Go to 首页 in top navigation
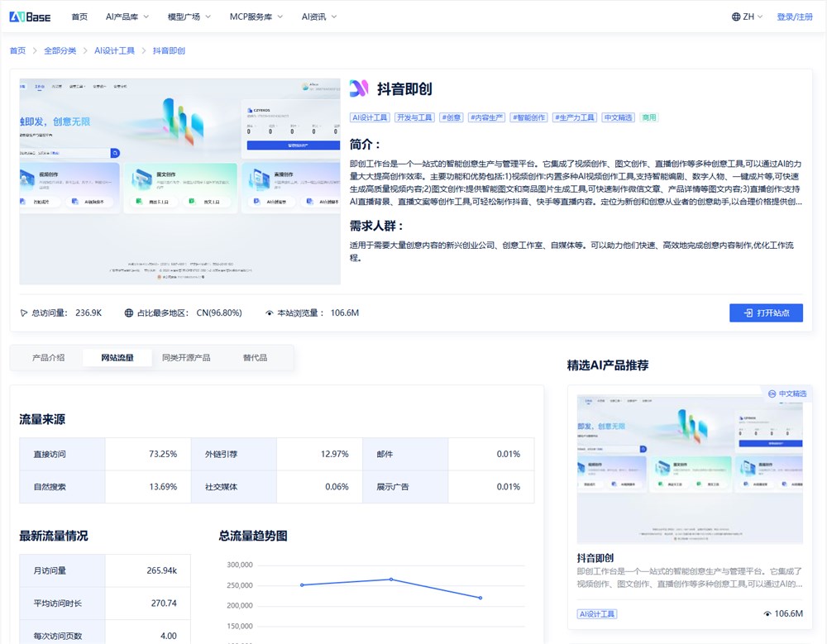Screen dimensions: 827x644 pyautogui.click(x=79, y=17)
